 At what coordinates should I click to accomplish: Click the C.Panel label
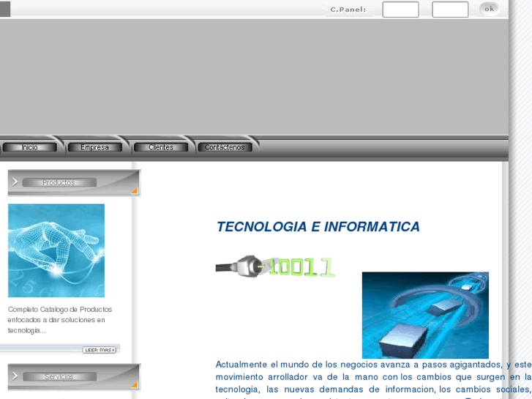pyautogui.click(x=348, y=10)
